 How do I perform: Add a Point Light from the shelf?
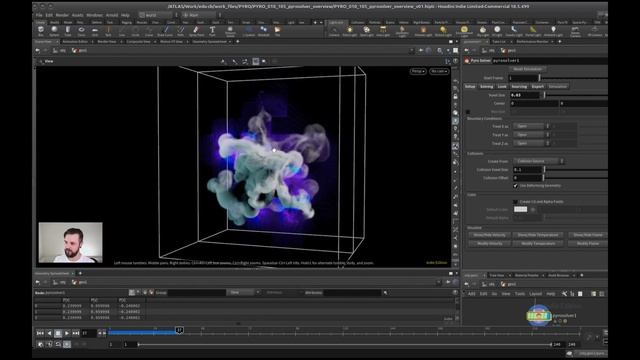point(350,31)
